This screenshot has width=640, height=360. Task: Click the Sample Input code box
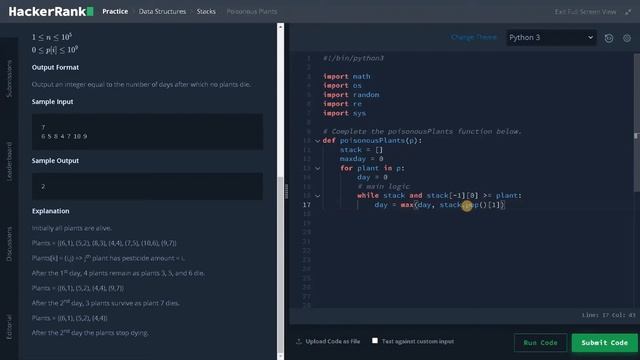coord(147,131)
